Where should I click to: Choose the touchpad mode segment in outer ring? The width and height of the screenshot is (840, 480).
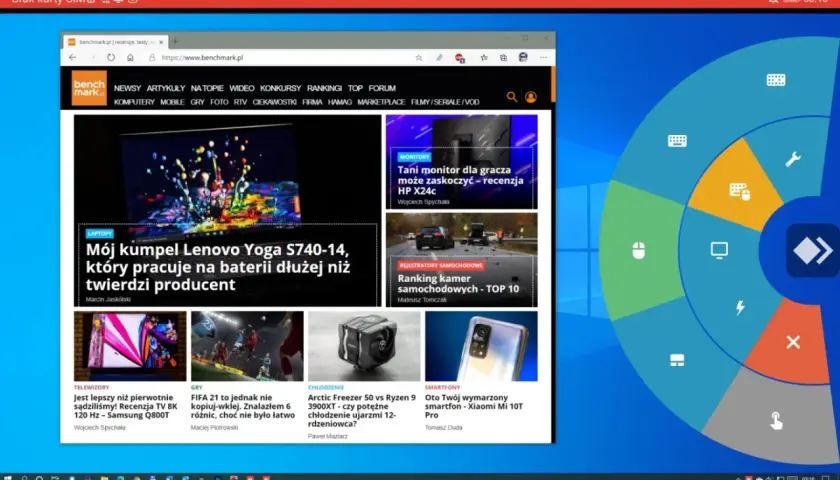(677, 360)
